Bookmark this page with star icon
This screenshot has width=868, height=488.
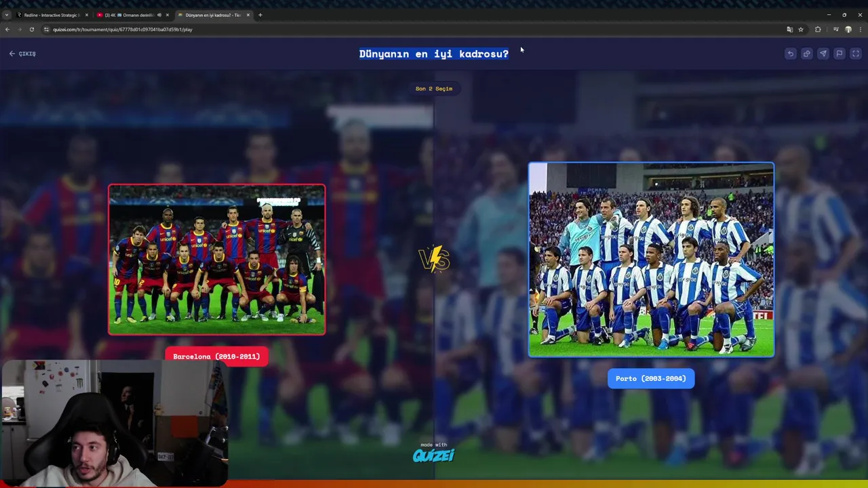point(801,29)
